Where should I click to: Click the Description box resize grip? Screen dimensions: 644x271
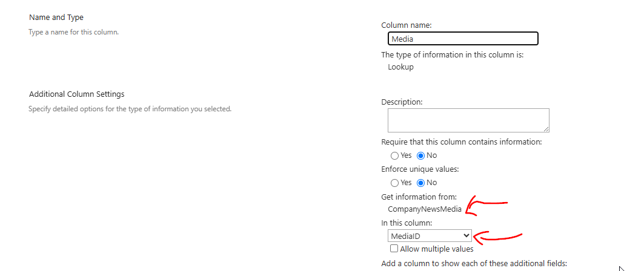(546, 129)
